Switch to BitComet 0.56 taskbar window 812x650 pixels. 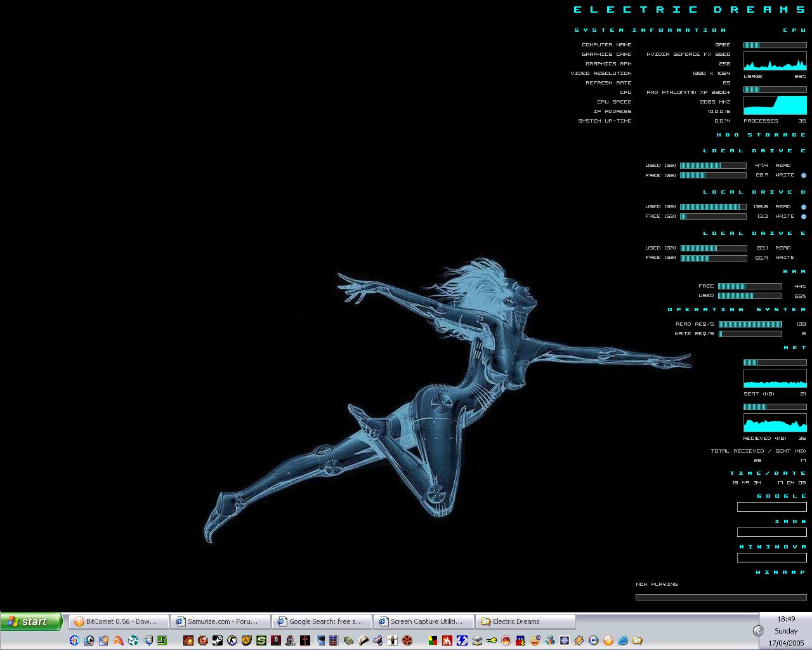(x=119, y=621)
